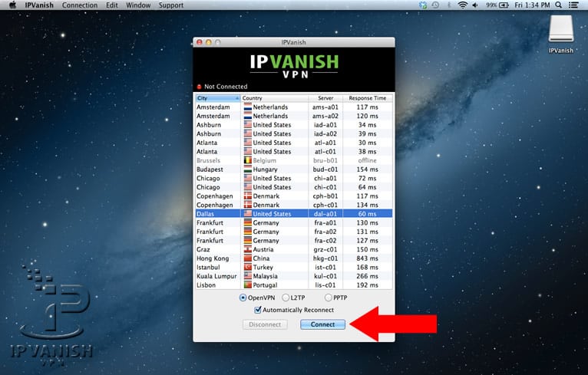Select the ams-a02 server cell
Viewport: 588px width, 375px height.
tap(325, 116)
